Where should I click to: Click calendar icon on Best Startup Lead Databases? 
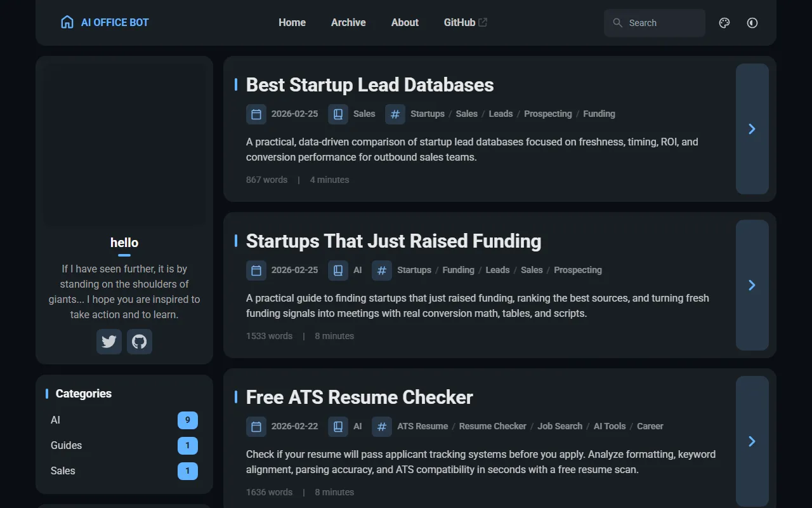(256, 114)
